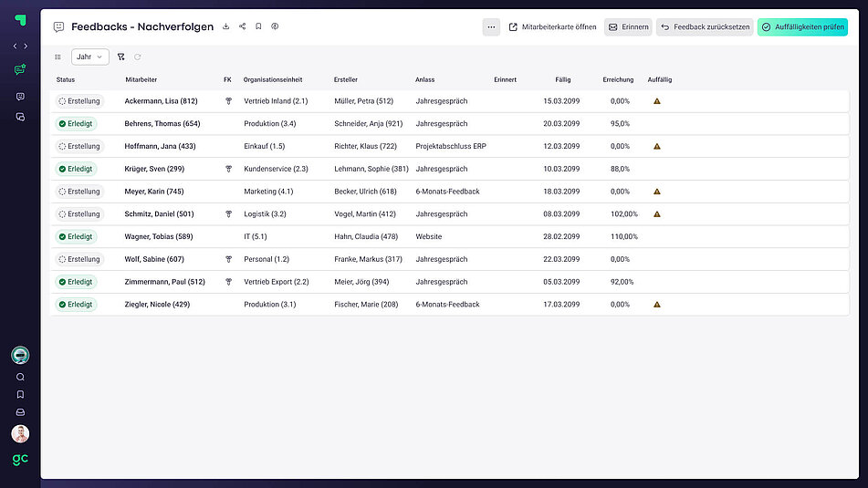Click the refresh icon in the filter bar
This screenshot has height=488, width=868.
click(x=138, y=57)
